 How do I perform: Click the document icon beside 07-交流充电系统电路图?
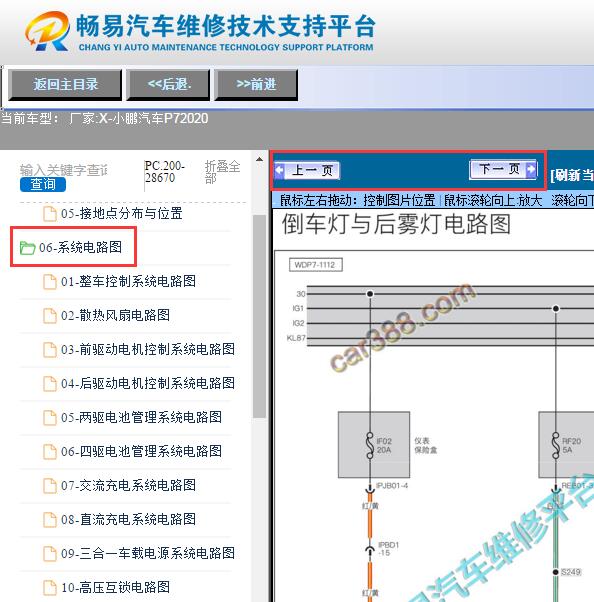coord(50,486)
